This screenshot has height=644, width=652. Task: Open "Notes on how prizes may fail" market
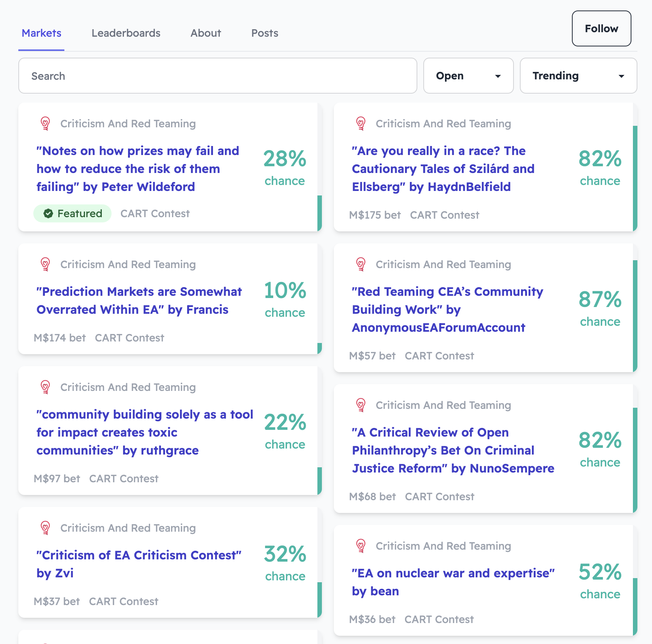[138, 169]
